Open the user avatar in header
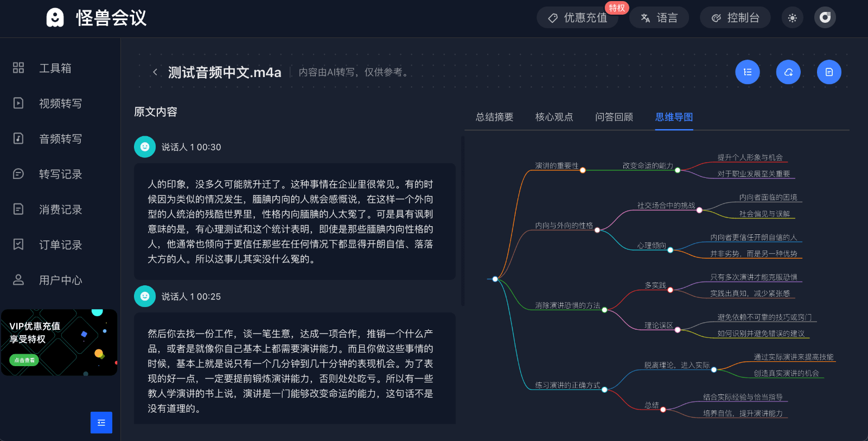 (x=825, y=18)
